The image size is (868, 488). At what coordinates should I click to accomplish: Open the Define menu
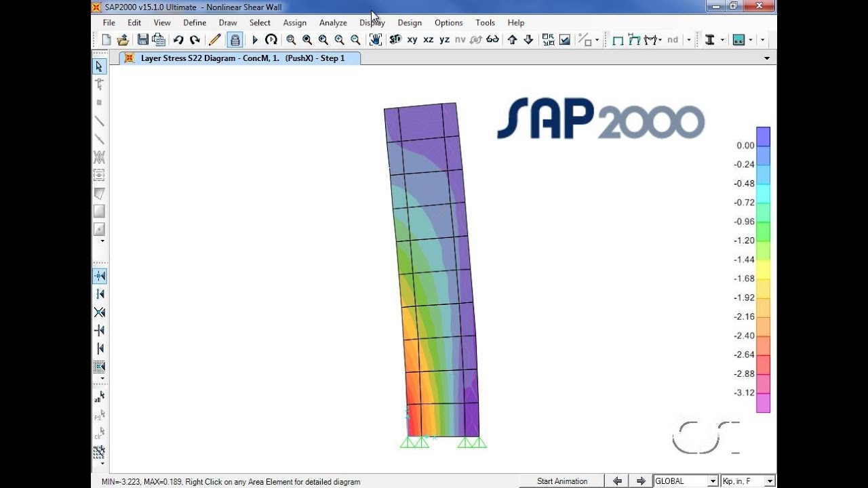click(x=195, y=22)
